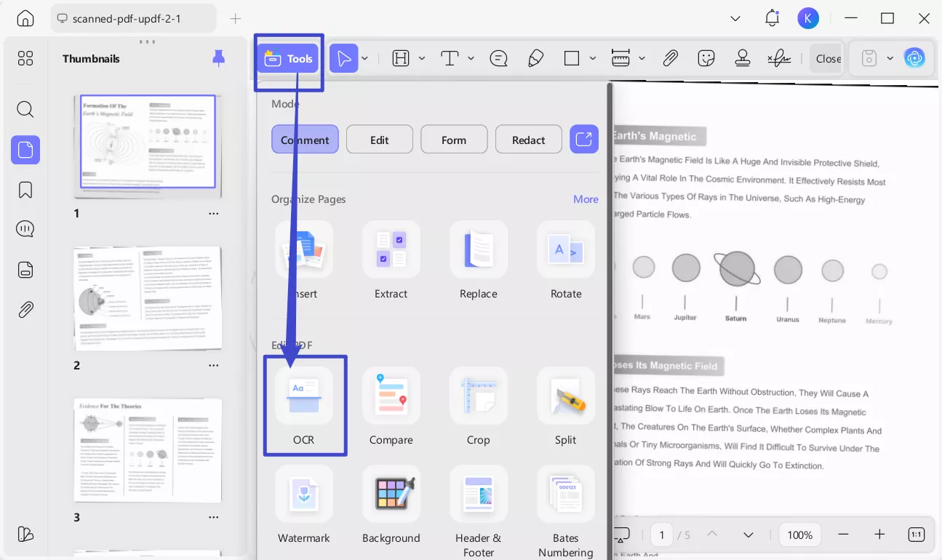Toggle the Thumbnails panel pin
This screenshot has width=942, height=560.
point(218,59)
